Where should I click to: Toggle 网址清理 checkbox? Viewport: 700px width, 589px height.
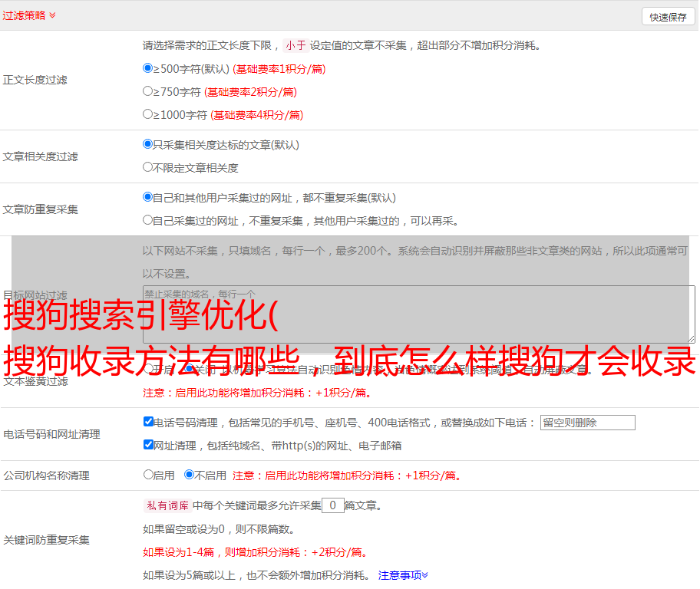click(x=149, y=445)
